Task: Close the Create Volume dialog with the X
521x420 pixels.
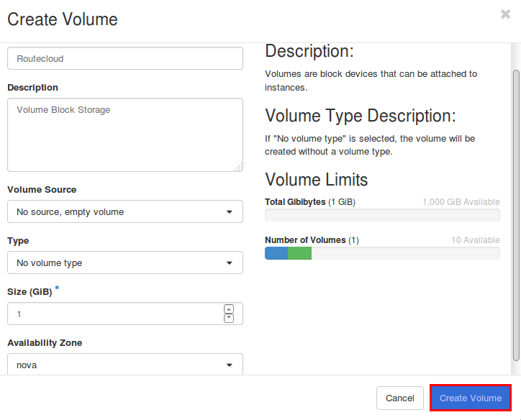Action: click(x=505, y=14)
